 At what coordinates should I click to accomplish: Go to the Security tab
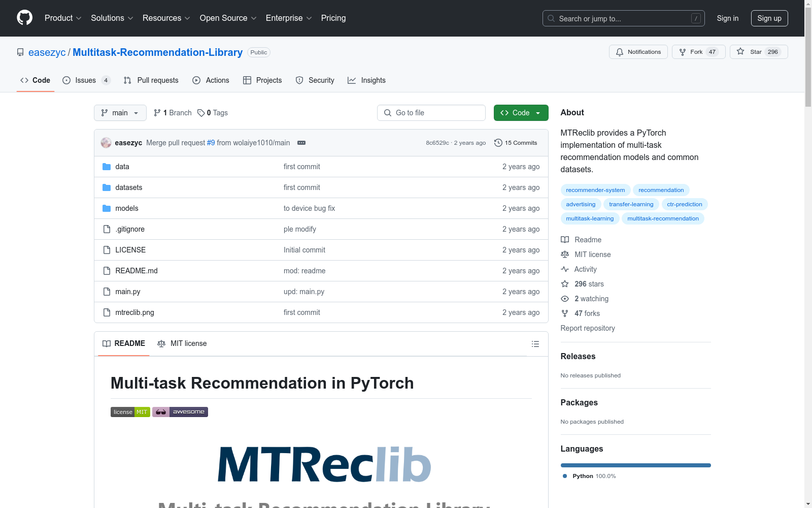[x=315, y=80]
